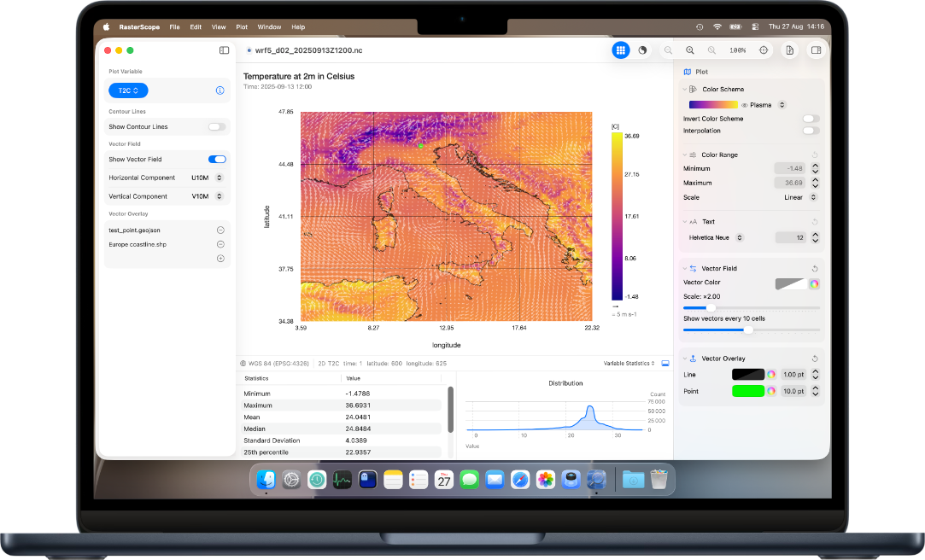This screenshot has height=560, width=925.
Task: Collapse the Vector Overlay section chevron
Action: coord(685,359)
